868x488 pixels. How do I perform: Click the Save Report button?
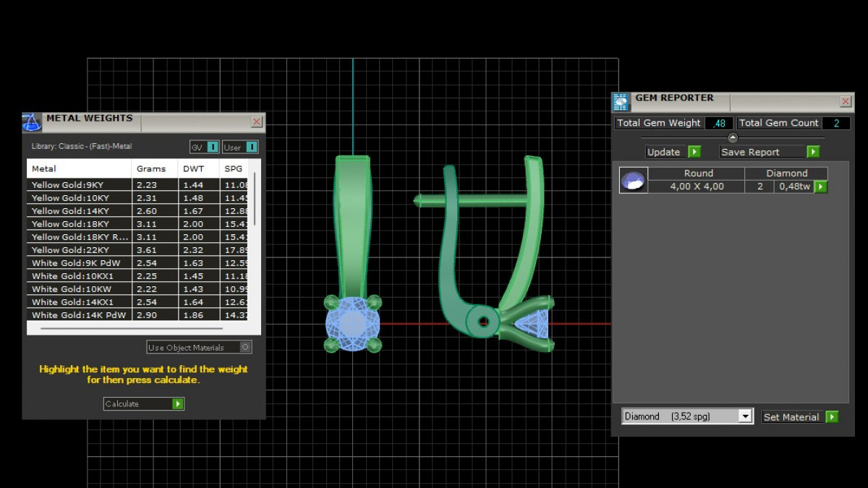(762, 152)
